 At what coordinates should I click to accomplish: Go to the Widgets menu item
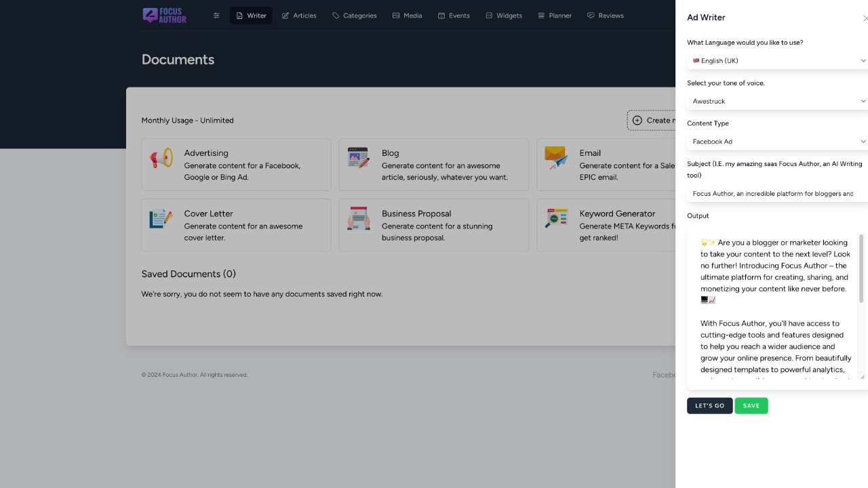point(504,16)
